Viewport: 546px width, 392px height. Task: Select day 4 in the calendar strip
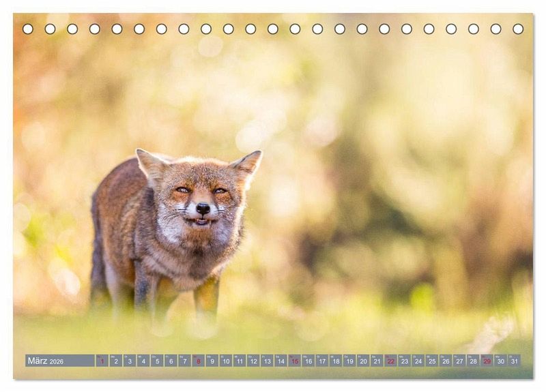tap(143, 361)
